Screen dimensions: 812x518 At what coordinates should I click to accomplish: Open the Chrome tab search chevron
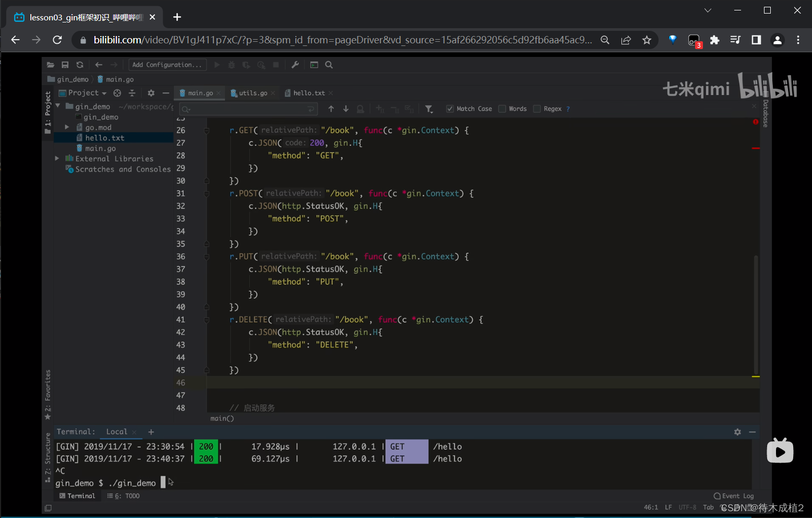pyautogui.click(x=708, y=10)
